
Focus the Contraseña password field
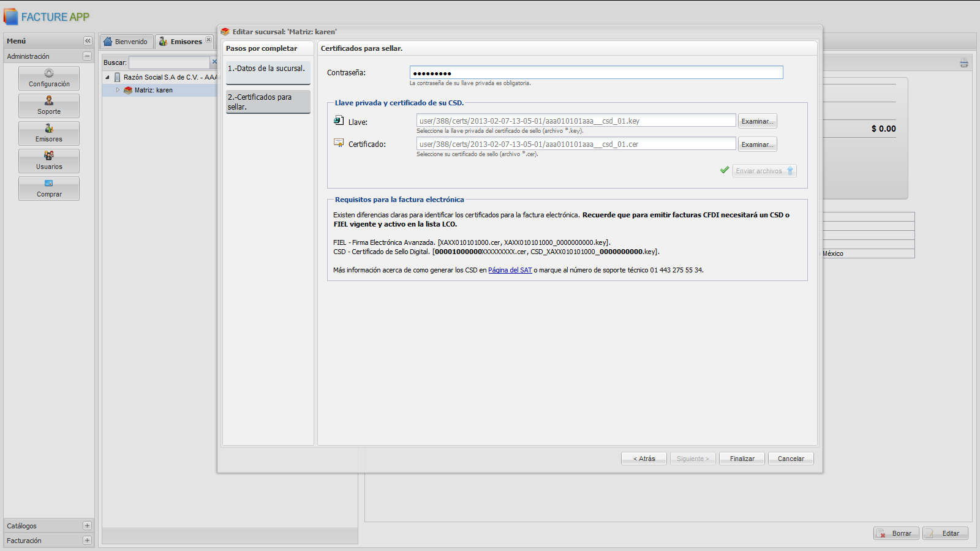click(595, 73)
